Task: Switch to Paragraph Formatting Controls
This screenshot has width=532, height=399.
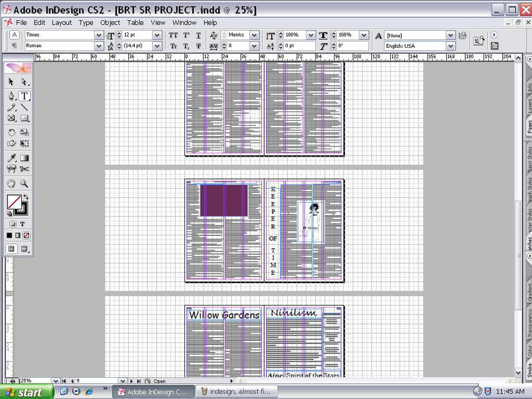Action: tap(14, 46)
